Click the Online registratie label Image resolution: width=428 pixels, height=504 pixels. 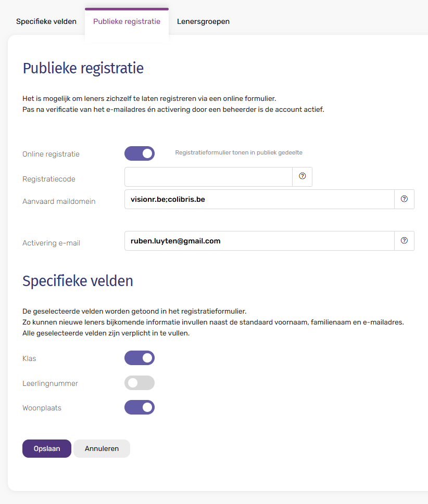coord(51,154)
